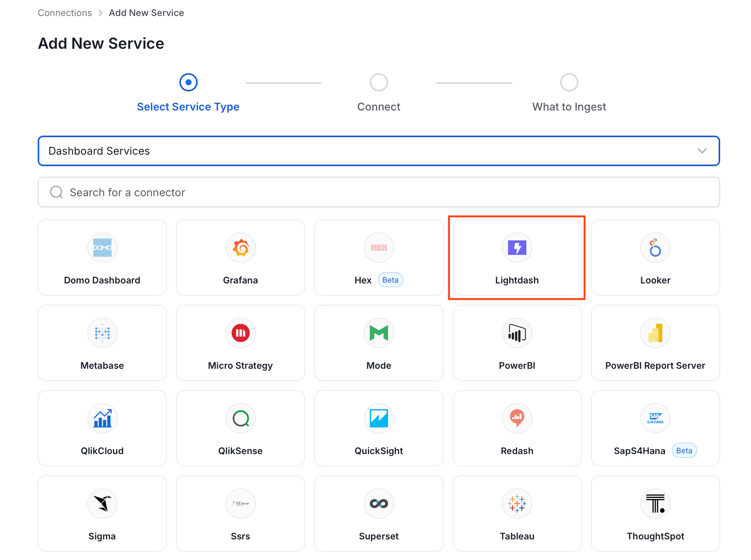Click the Ssrs SQL Server icon
Screen dimensions: 751x560
pos(241,504)
